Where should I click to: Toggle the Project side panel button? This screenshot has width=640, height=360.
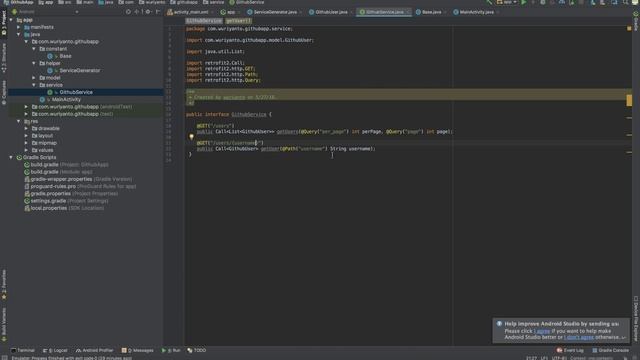(4, 23)
